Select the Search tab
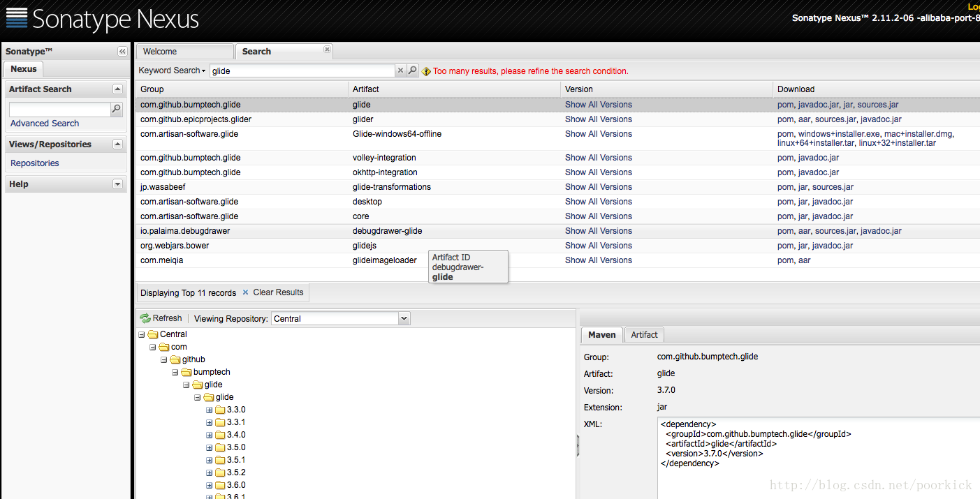 coord(284,52)
